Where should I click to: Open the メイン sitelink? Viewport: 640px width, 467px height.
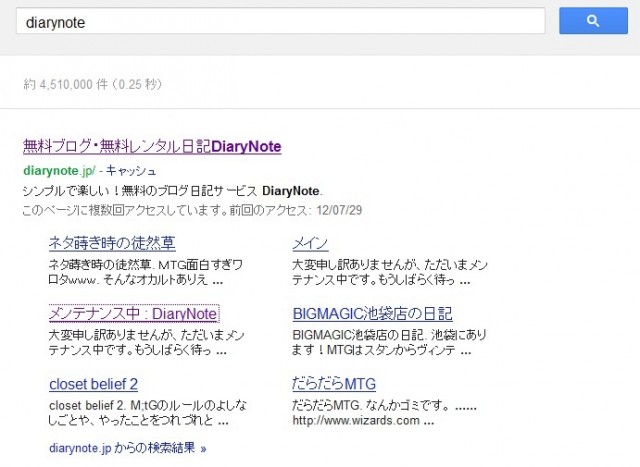click(x=310, y=243)
